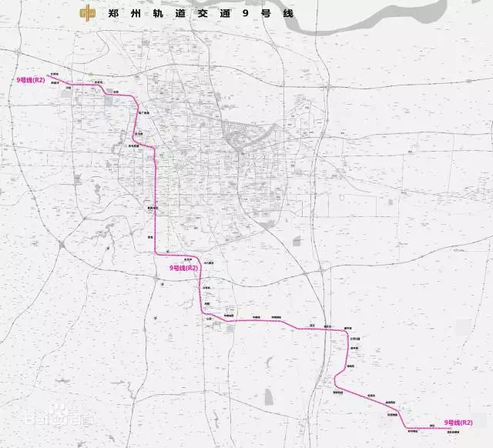Click the gray block below the northwest pink line

(109, 101)
